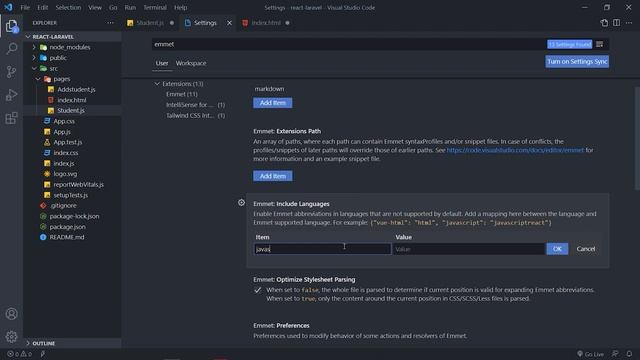Open the notifications bell icon

click(x=629, y=354)
